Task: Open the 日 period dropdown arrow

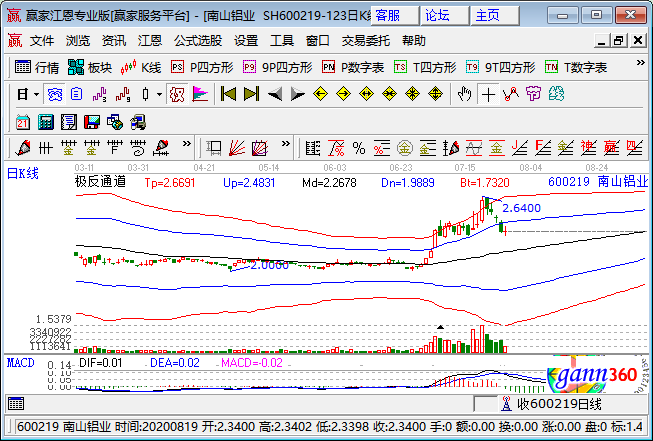Action: 36,95
